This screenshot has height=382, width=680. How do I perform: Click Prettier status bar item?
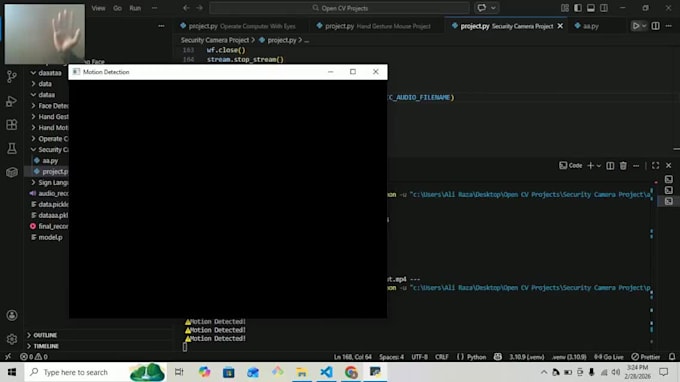(646, 357)
